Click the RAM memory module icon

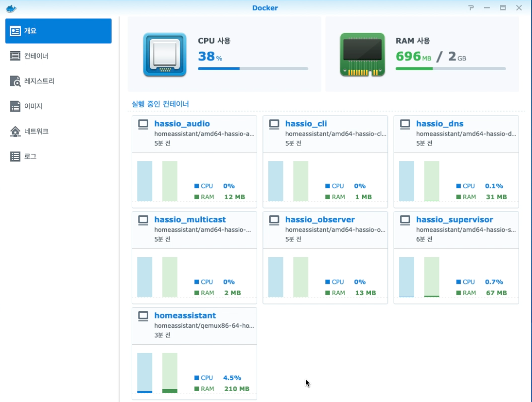coord(363,54)
